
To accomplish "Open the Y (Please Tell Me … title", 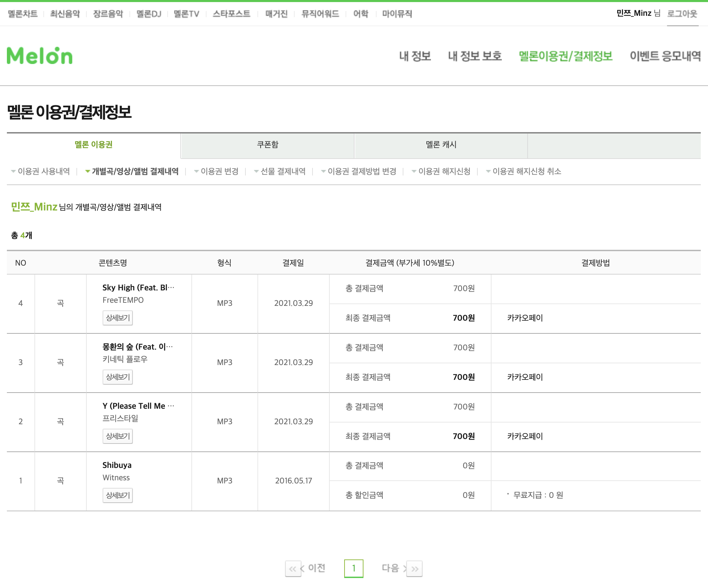I will click(x=138, y=406).
